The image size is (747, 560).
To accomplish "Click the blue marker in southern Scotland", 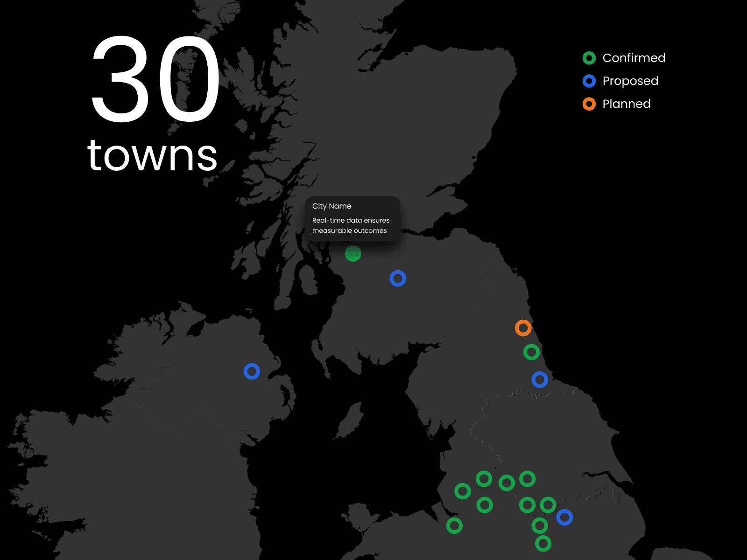I will click(x=398, y=279).
